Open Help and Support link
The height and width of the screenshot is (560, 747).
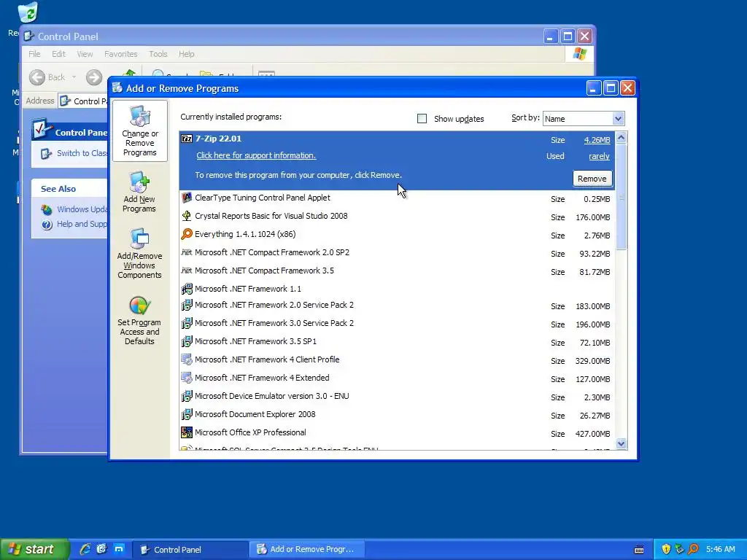(x=82, y=224)
